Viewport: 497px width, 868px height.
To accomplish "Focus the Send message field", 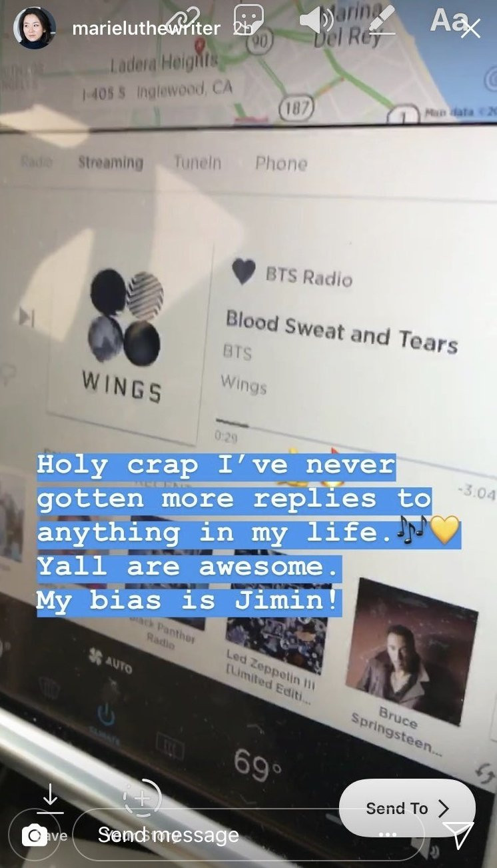I will click(x=247, y=834).
